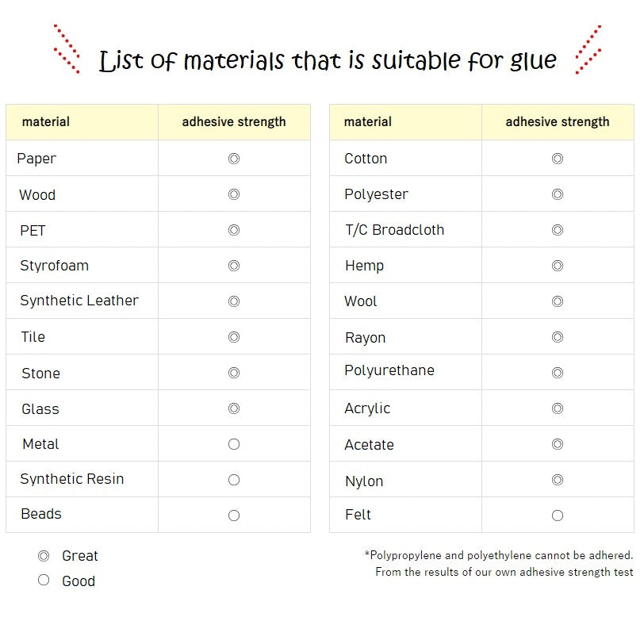Click the Polypropylene and polyethylene footnote
This screenshot has height=644, width=644.
tap(499, 555)
